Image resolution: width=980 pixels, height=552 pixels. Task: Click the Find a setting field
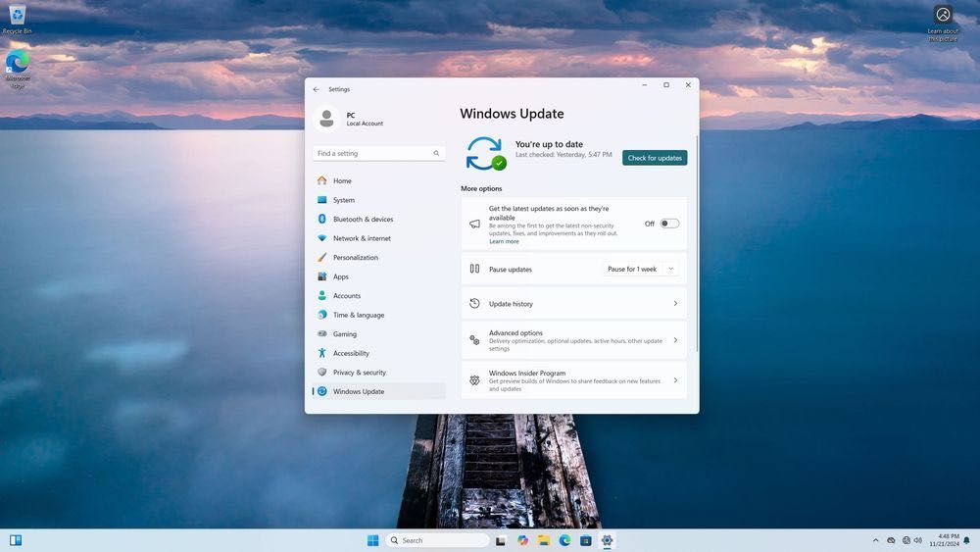coord(378,153)
